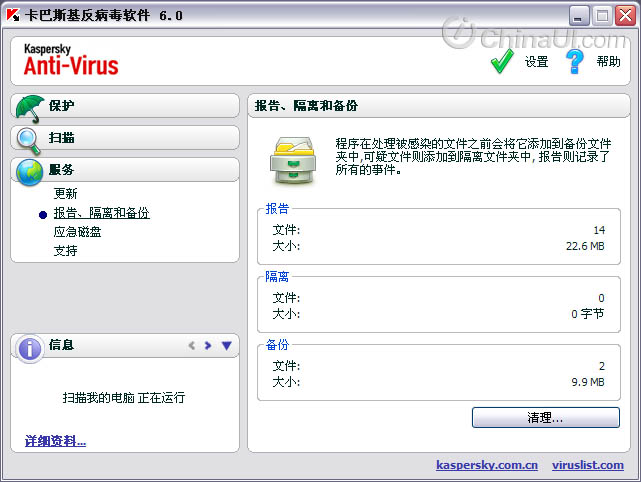The height and width of the screenshot is (482, 641).
Task: Click the round info icon in 信息 panel
Action: (x=29, y=349)
